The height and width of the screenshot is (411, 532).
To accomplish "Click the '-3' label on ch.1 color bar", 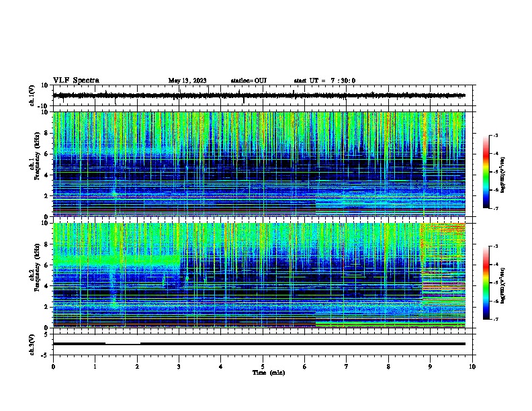I will [496, 136].
